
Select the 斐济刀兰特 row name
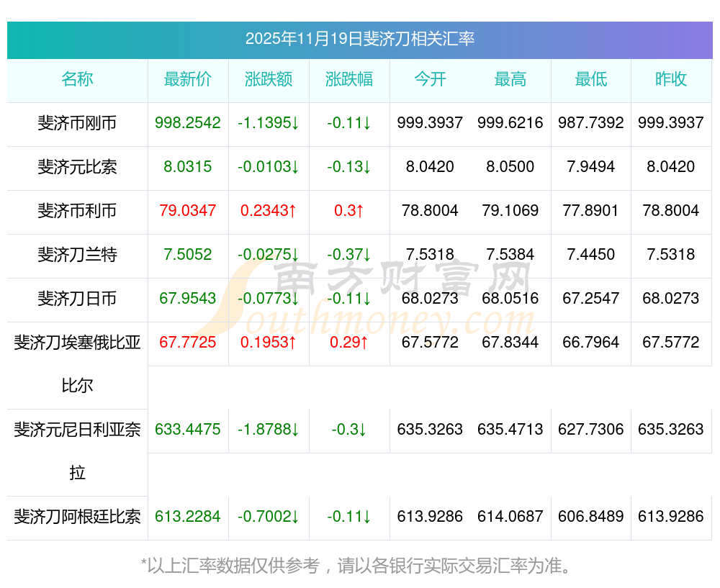[x=77, y=254]
